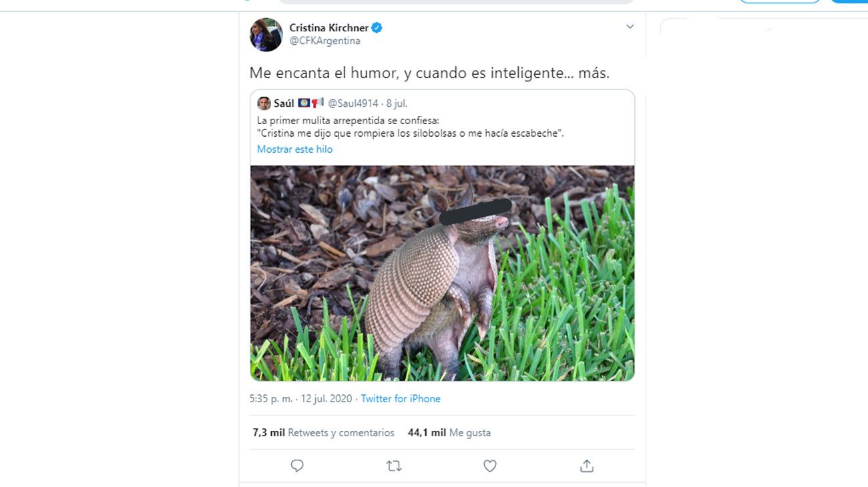This screenshot has width=868, height=487.
Task: Click the share upload icon
Action: (x=586, y=466)
